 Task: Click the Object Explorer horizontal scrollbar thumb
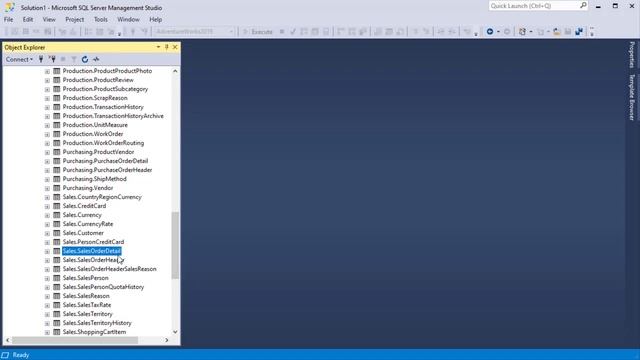tap(75, 340)
